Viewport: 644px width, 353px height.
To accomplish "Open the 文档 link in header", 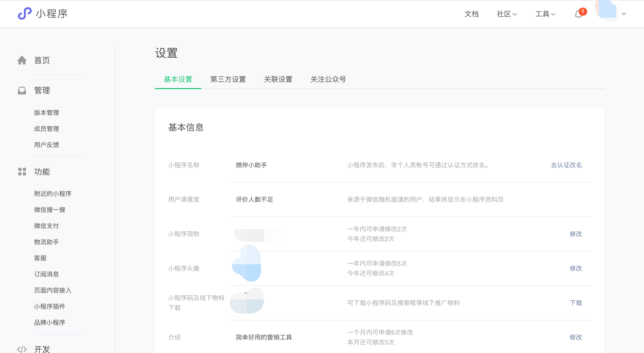I will pyautogui.click(x=471, y=14).
